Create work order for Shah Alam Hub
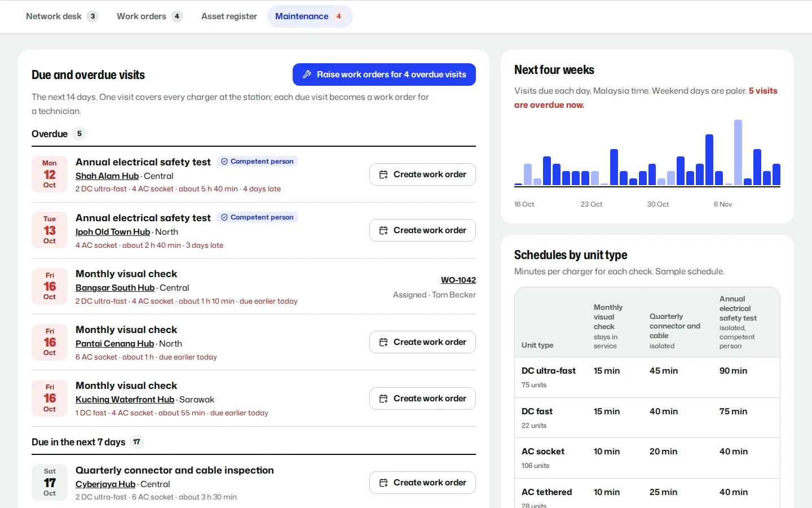The height and width of the screenshot is (508, 812). tap(422, 174)
